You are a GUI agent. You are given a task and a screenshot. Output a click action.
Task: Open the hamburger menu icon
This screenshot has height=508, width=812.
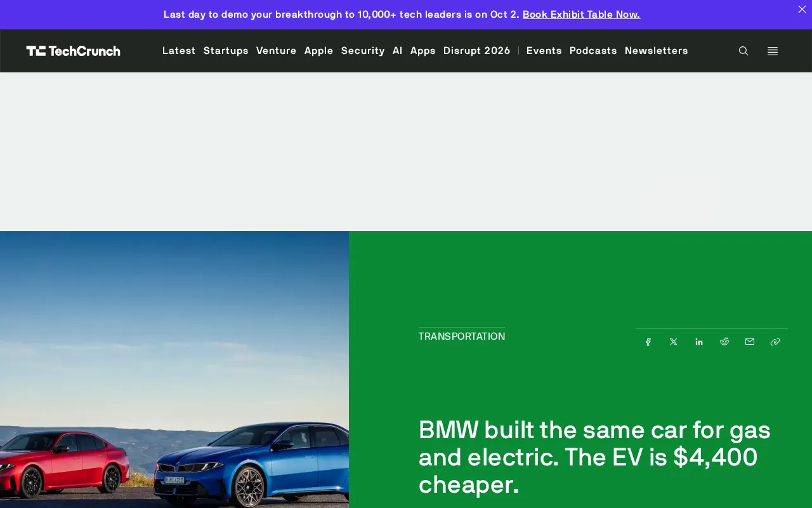(x=773, y=51)
